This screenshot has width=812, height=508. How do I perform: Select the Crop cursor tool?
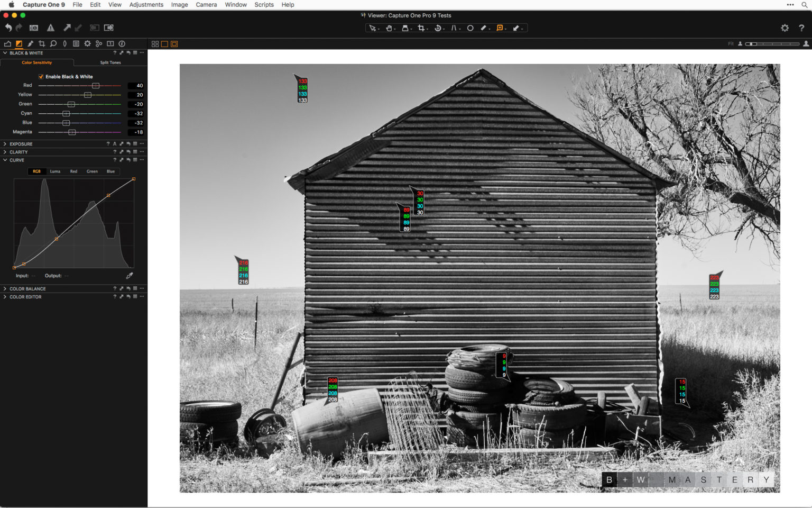click(421, 28)
